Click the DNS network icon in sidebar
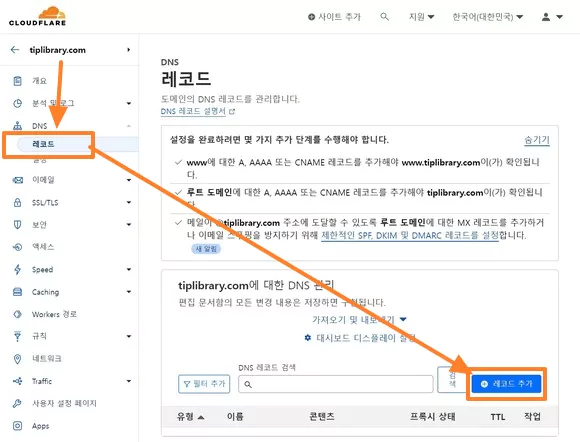The height and width of the screenshot is (442, 580). [x=17, y=126]
